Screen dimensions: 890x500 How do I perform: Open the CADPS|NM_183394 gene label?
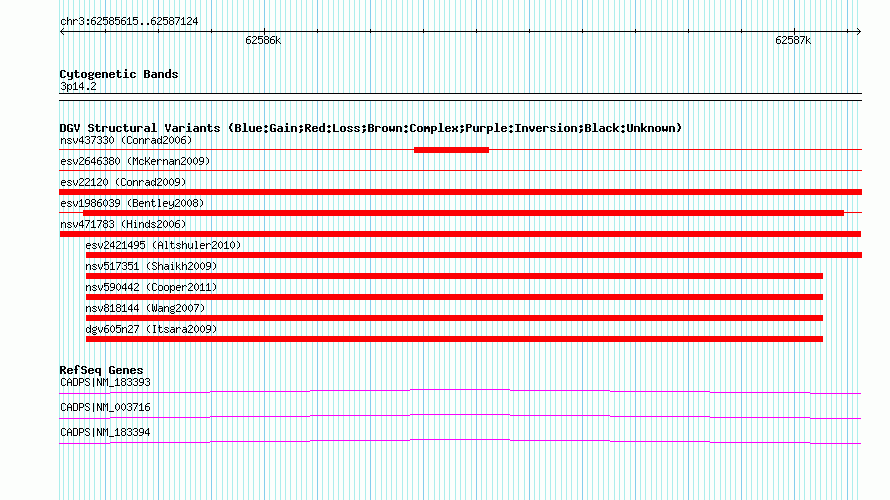point(105,432)
